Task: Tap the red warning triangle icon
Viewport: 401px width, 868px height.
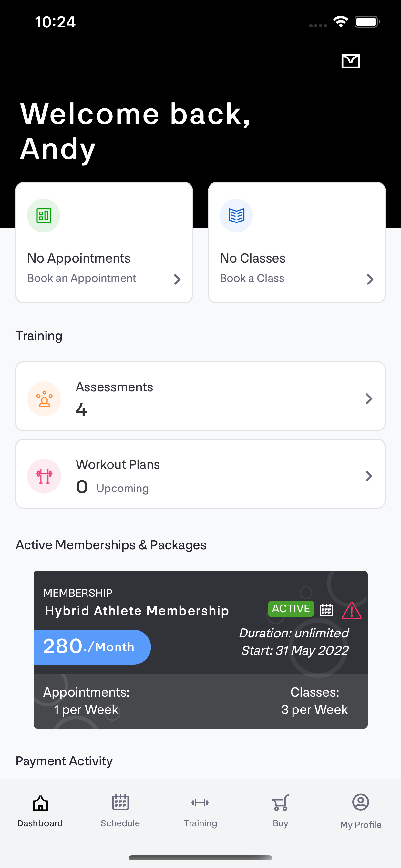Action: coord(352,611)
